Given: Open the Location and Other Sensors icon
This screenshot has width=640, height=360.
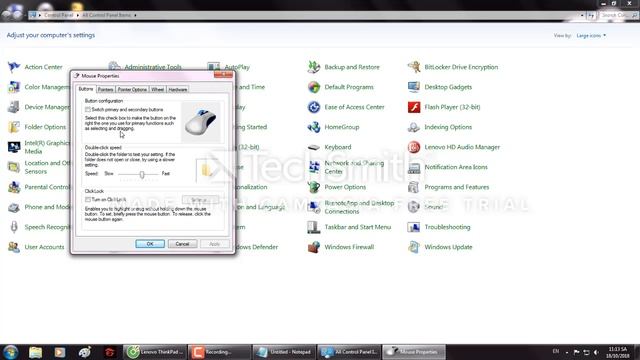Looking at the screenshot, I should pyautogui.click(x=14, y=167).
